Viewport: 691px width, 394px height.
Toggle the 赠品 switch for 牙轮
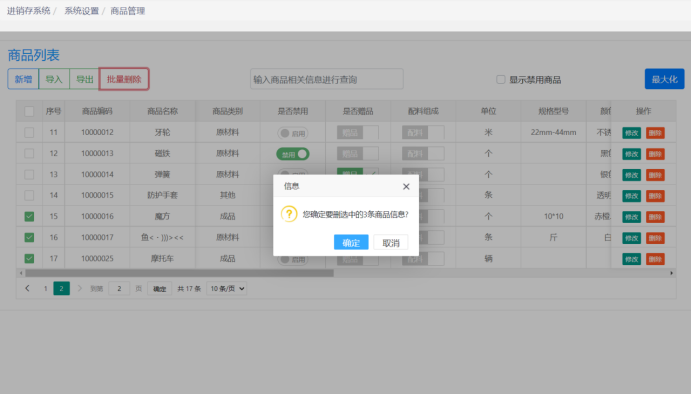click(x=357, y=133)
